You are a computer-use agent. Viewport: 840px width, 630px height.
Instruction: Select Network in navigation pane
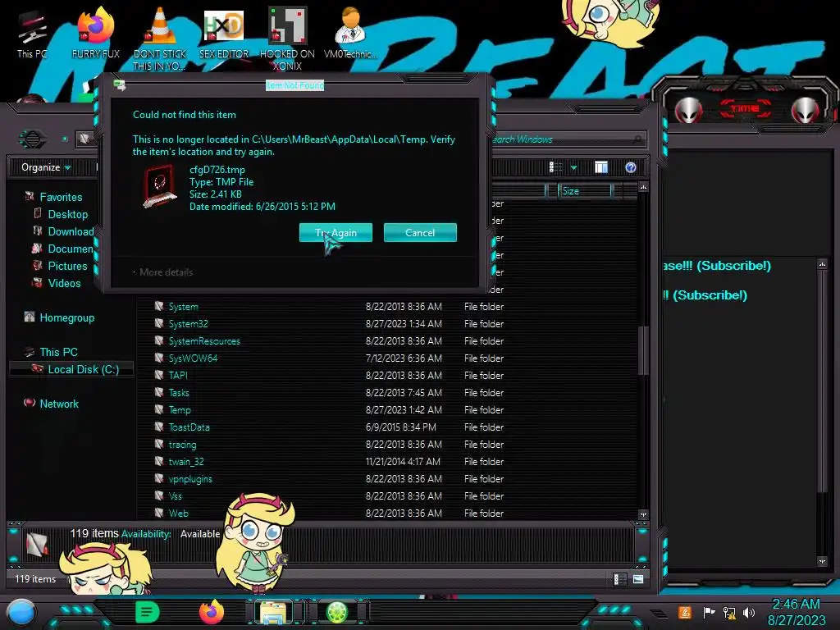point(58,404)
